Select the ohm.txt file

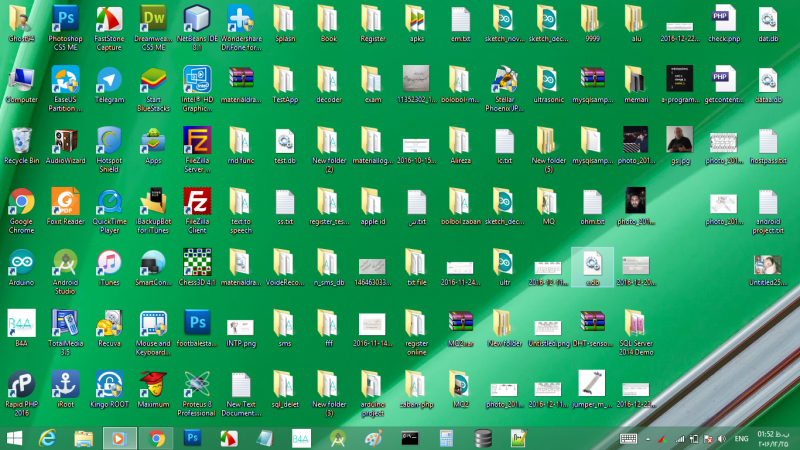592,207
